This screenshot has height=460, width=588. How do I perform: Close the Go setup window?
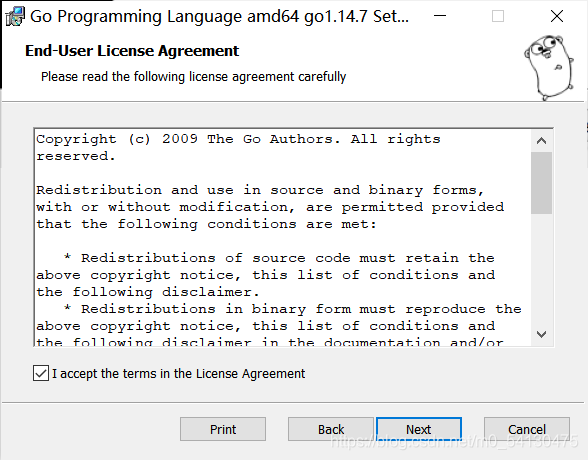pyautogui.click(x=557, y=16)
